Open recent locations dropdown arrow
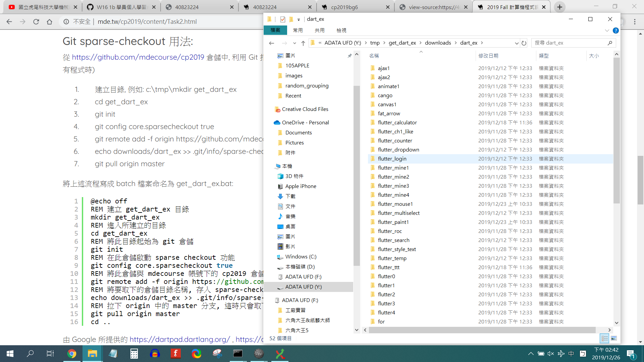Image resolution: width=644 pixels, height=362 pixels. (294, 43)
